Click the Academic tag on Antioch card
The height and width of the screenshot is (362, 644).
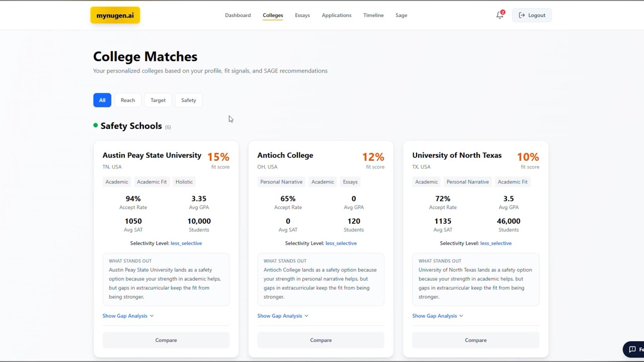tap(323, 182)
